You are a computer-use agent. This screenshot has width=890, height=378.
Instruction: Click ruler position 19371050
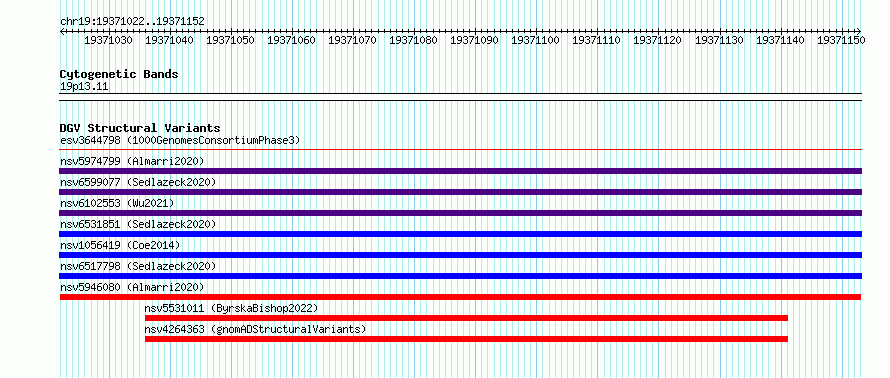point(230,40)
